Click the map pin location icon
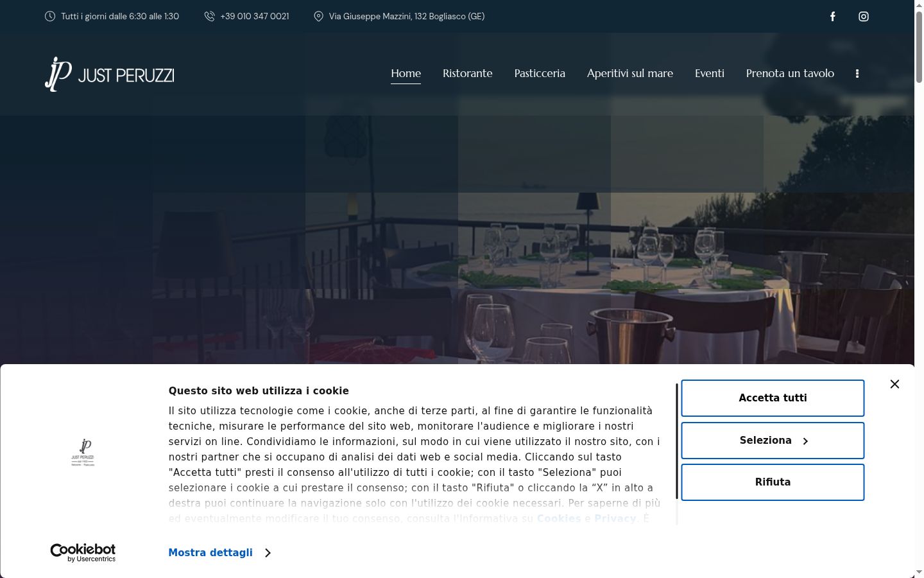This screenshot has width=924, height=578. pyautogui.click(x=318, y=16)
